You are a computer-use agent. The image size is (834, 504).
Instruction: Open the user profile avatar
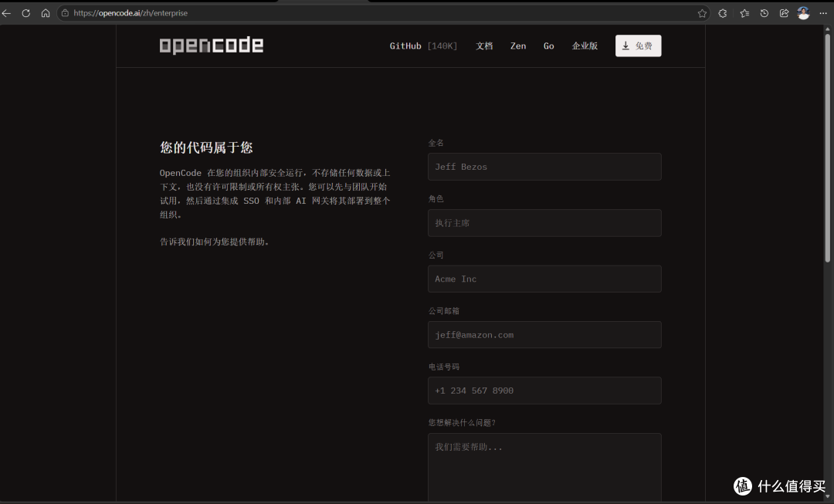803,13
